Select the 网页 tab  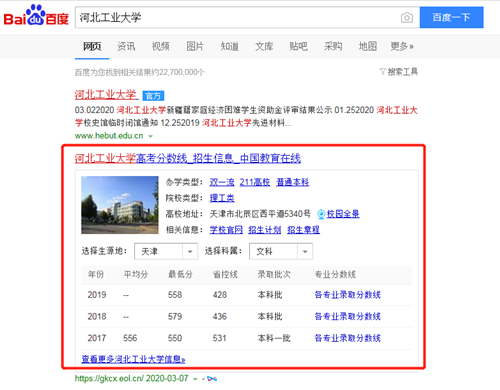click(92, 46)
